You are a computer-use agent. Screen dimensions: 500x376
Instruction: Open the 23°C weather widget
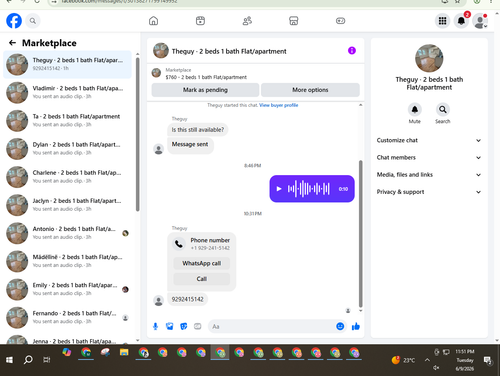tap(404, 360)
